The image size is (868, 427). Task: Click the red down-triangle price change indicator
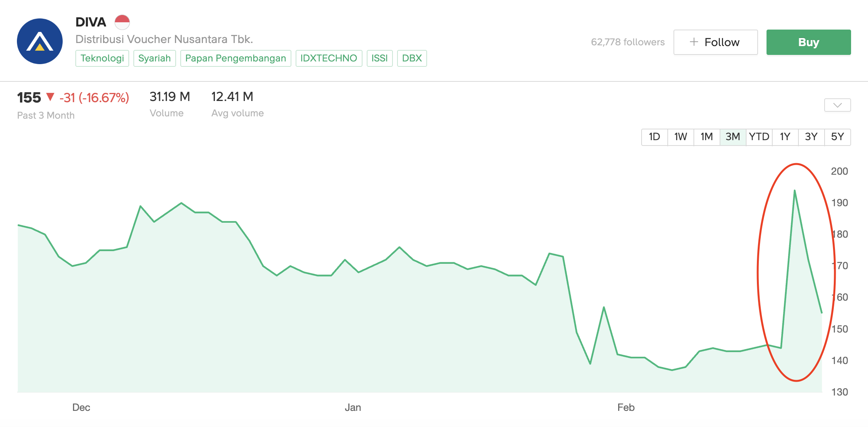50,97
